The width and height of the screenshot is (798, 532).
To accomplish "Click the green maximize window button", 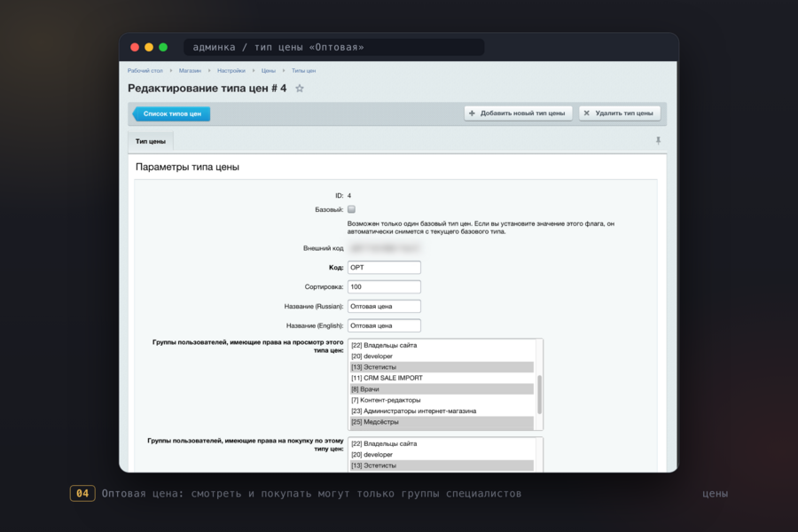I will point(163,47).
